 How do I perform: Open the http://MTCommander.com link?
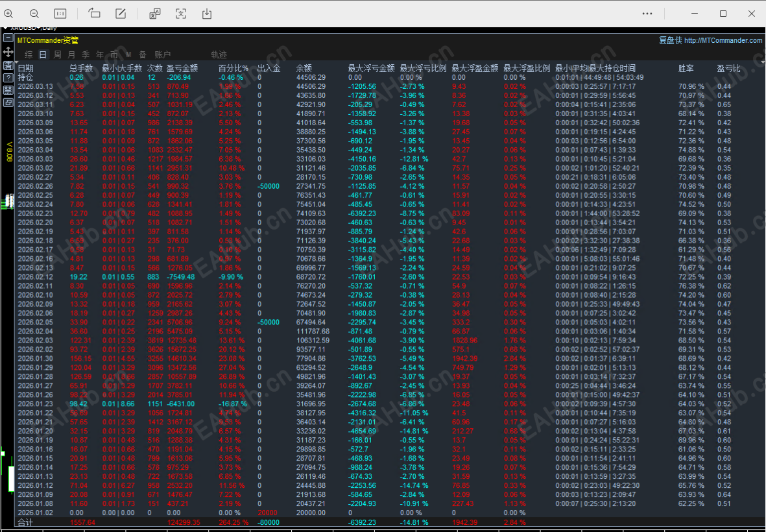(x=723, y=40)
